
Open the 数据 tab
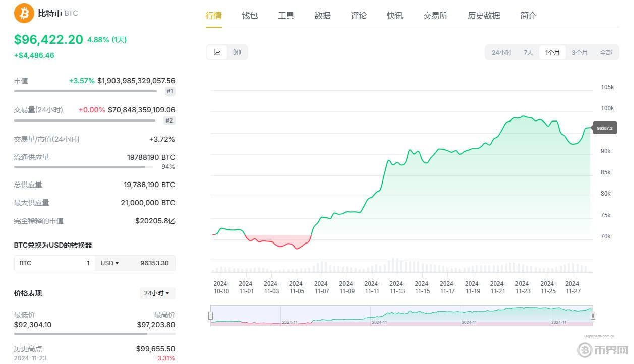pyautogui.click(x=322, y=16)
